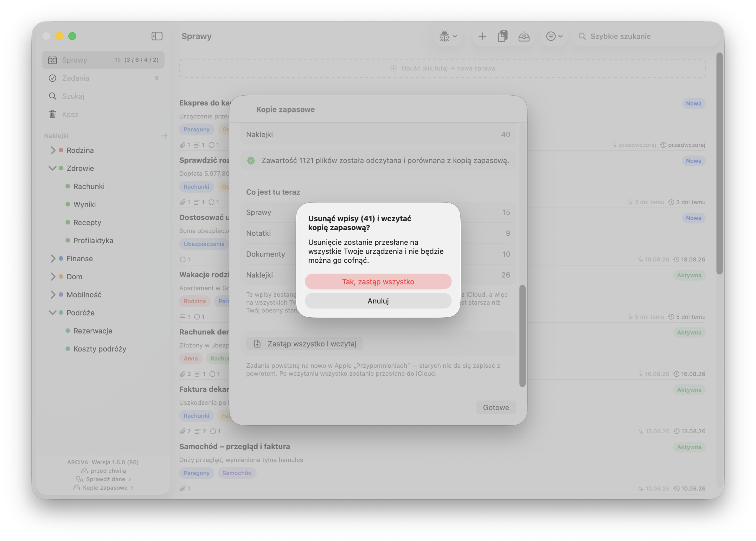
Task: Expand the Mobilność label group
Action: point(52,294)
